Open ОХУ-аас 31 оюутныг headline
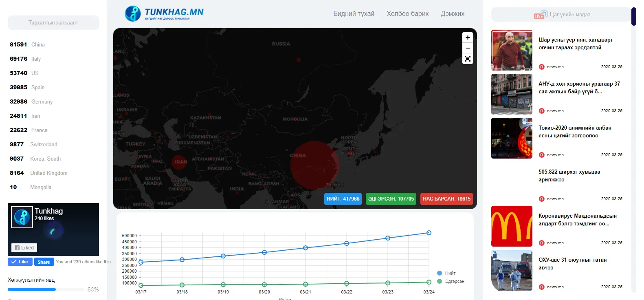644x300 pixels. click(572, 264)
